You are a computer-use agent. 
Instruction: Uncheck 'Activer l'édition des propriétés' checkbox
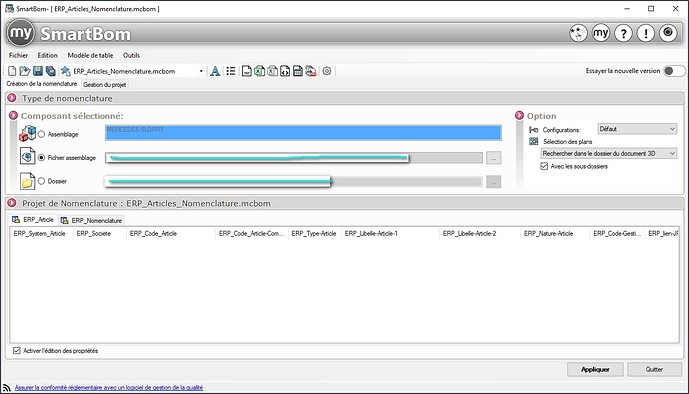tap(17, 351)
